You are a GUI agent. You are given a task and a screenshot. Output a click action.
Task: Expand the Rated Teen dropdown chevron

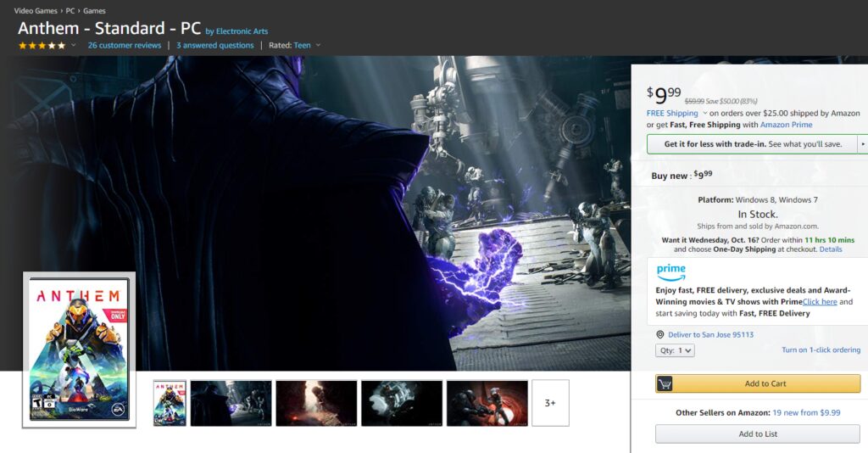click(x=318, y=46)
